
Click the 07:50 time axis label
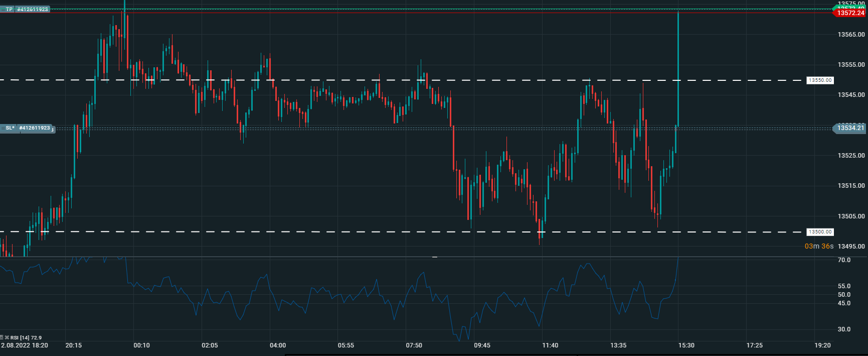(x=414, y=345)
